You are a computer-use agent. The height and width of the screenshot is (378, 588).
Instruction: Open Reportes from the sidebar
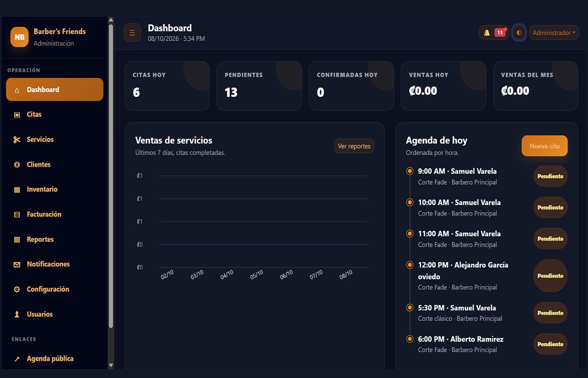(x=55, y=239)
